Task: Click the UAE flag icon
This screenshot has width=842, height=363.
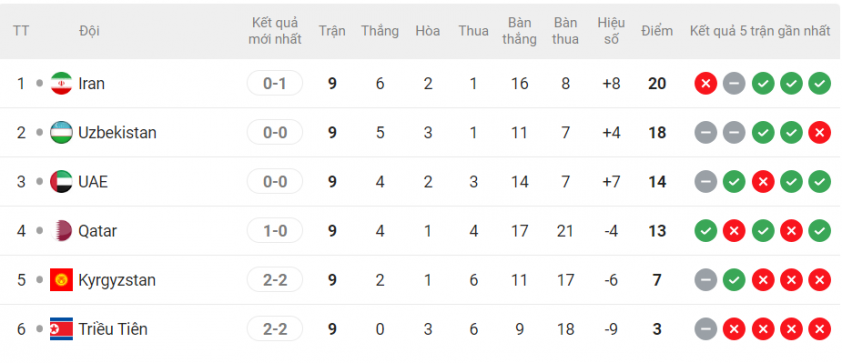Action: [61, 182]
